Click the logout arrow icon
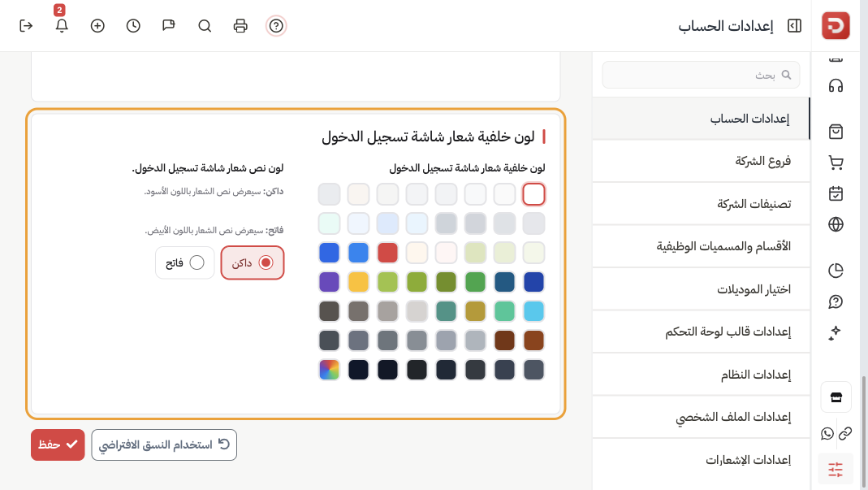This screenshot has width=868, height=490. (26, 25)
